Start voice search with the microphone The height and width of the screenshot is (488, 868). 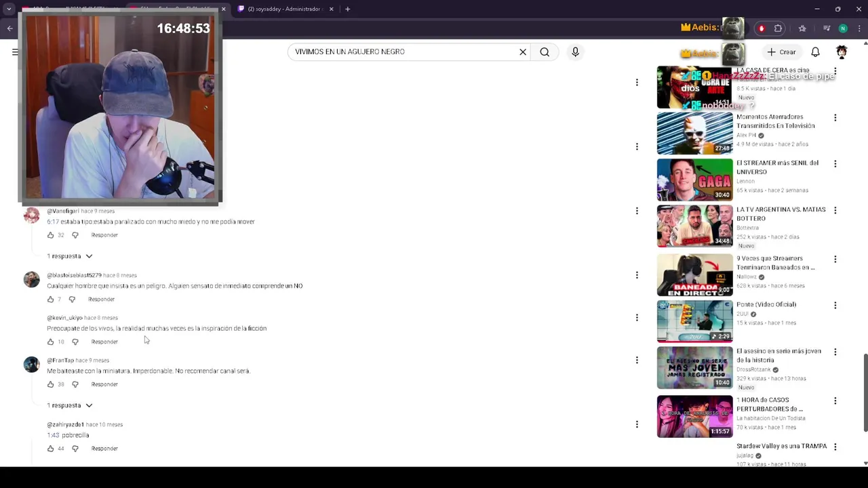click(575, 52)
